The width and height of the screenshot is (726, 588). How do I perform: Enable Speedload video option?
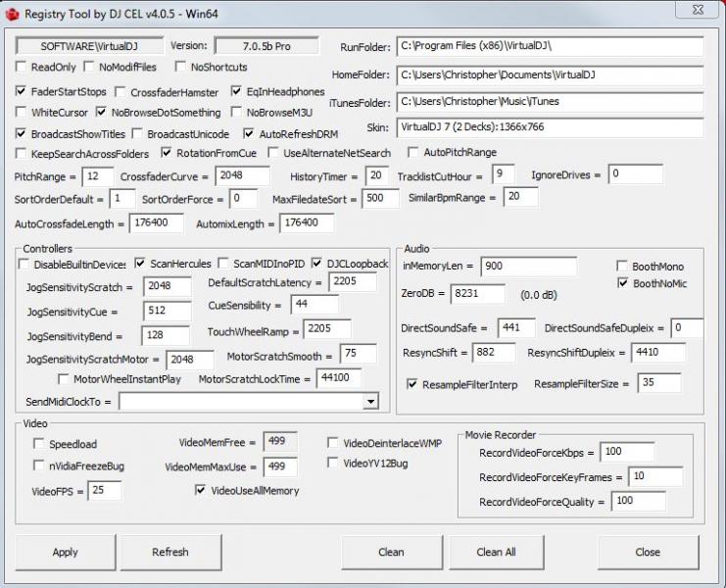[39, 444]
